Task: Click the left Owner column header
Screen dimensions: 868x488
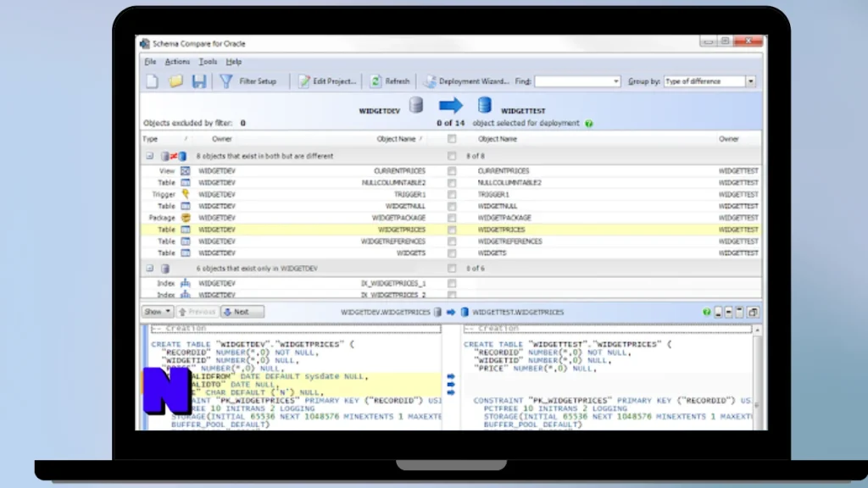Action: pos(221,139)
